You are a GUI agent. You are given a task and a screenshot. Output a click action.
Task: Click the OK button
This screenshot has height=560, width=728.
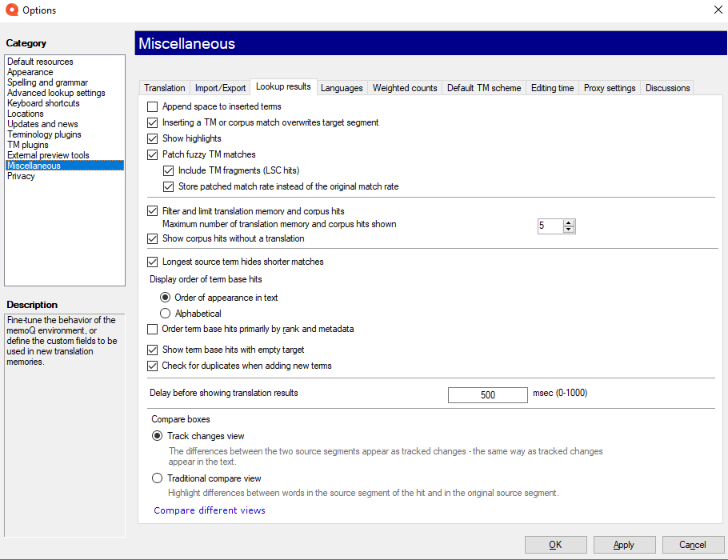555,545
